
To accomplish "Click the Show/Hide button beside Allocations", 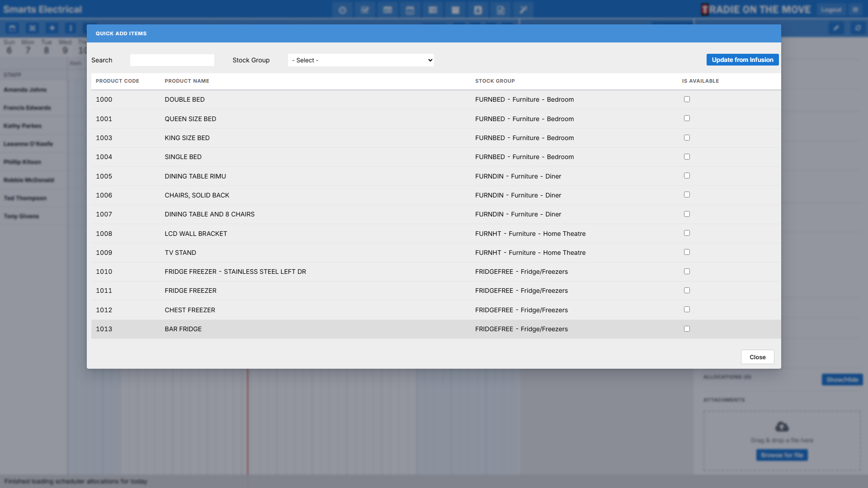I will 842,380.
